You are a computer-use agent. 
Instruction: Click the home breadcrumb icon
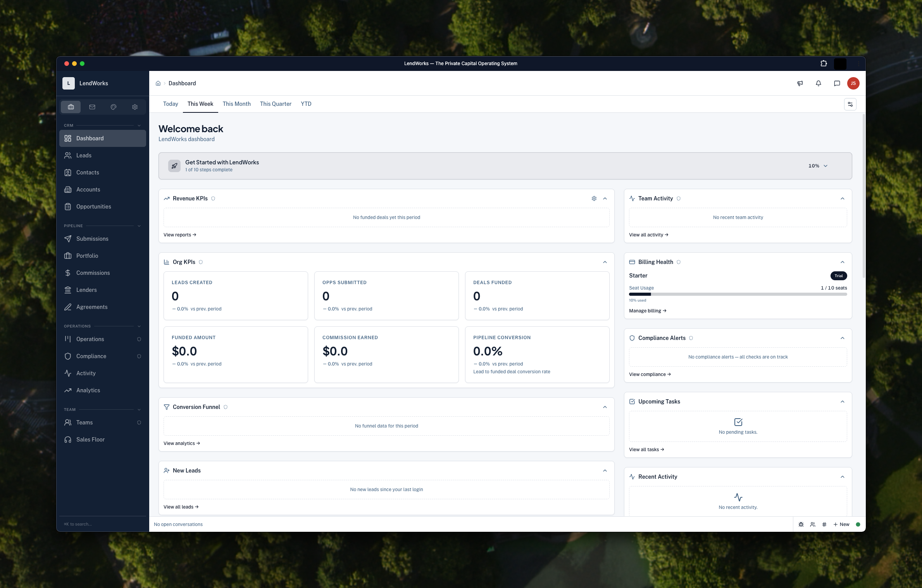coord(158,83)
